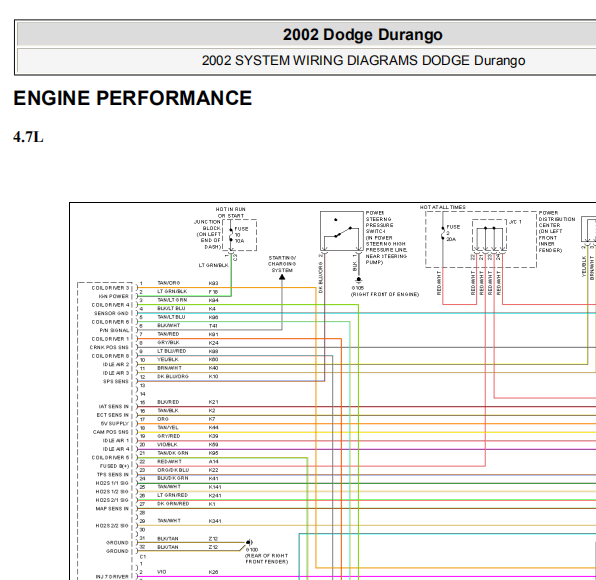Click the 'COIL DRIVER 1' pin label
The image size is (596, 580).
[110, 339]
